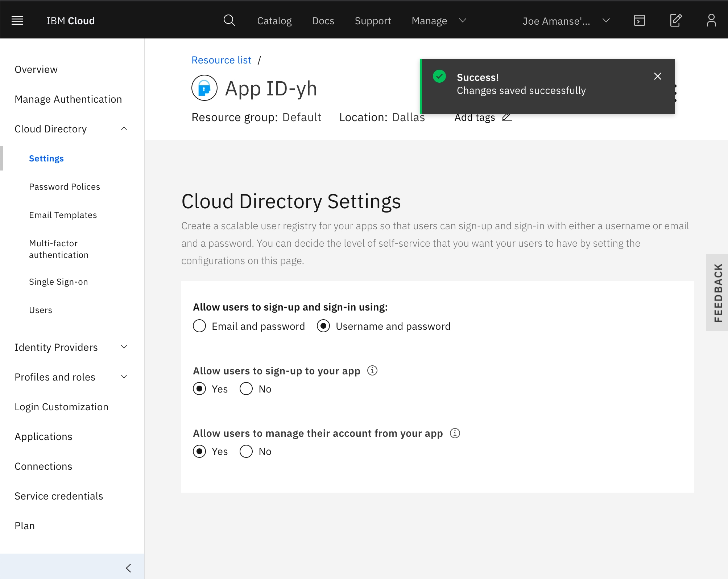
Task: Select No for allowing user sign-up
Action: click(x=246, y=389)
